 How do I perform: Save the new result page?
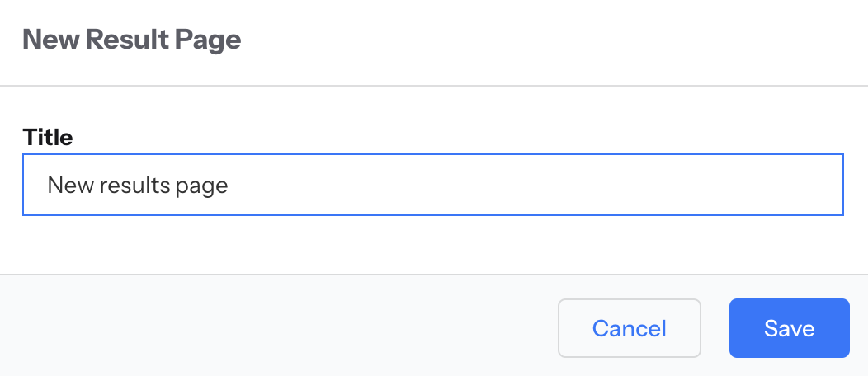tap(789, 328)
